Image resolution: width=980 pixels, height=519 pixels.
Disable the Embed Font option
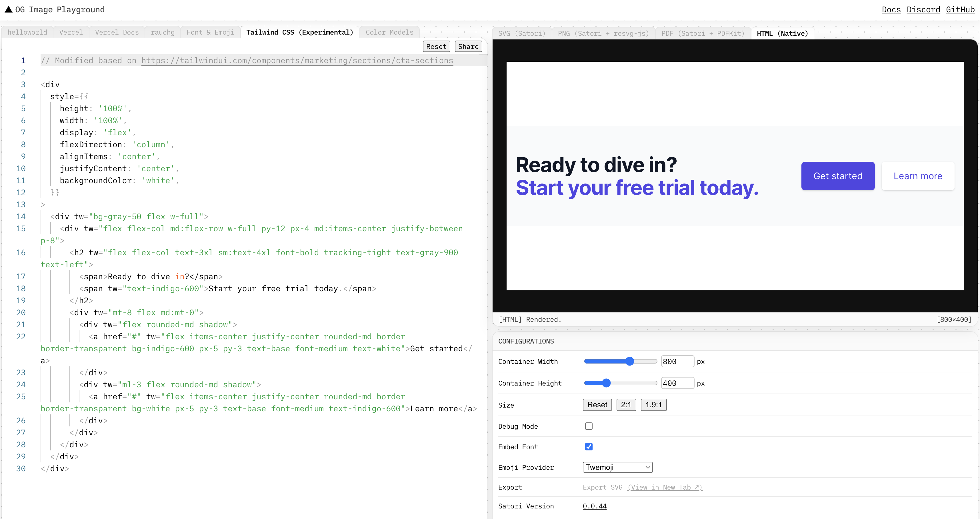pyautogui.click(x=589, y=447)
